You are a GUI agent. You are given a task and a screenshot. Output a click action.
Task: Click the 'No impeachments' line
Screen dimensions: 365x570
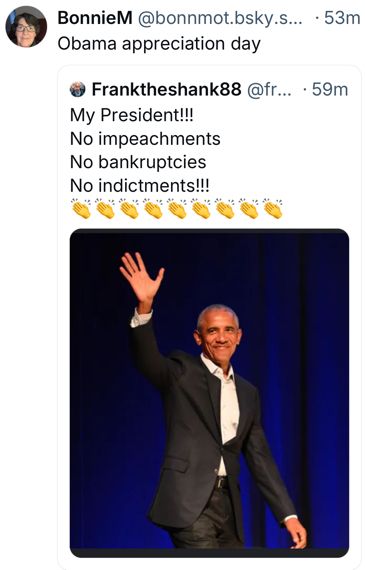(x=145, y=139)
